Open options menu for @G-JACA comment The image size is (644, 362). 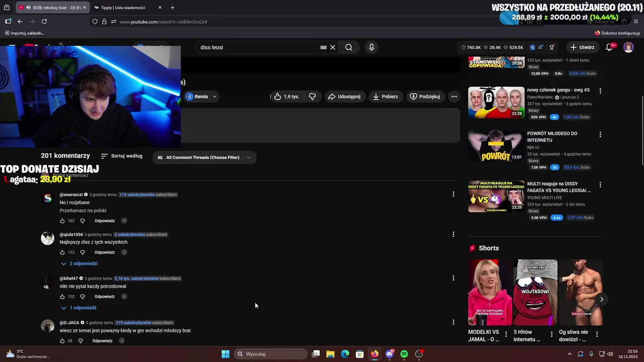pyautogui.click(x=453, y=322)
